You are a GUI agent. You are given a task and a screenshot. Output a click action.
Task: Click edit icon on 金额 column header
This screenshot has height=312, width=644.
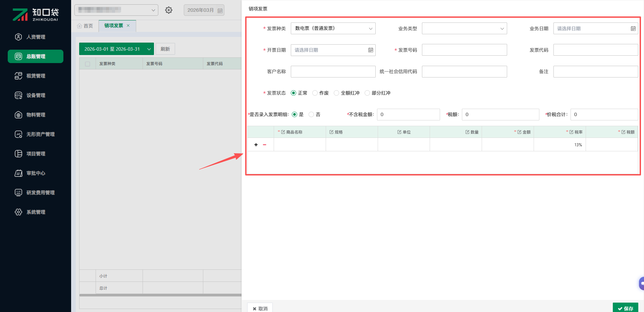(519, 132)
